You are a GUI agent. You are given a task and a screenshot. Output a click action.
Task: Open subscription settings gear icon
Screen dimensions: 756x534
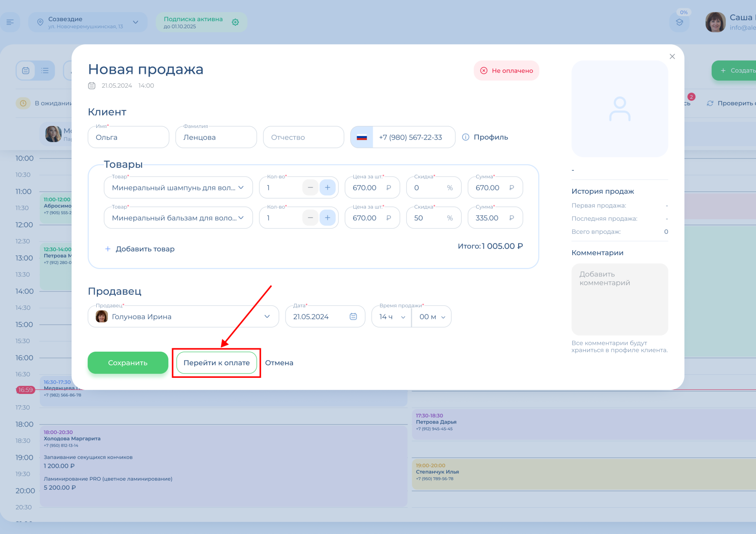click(x=235, y=22)
